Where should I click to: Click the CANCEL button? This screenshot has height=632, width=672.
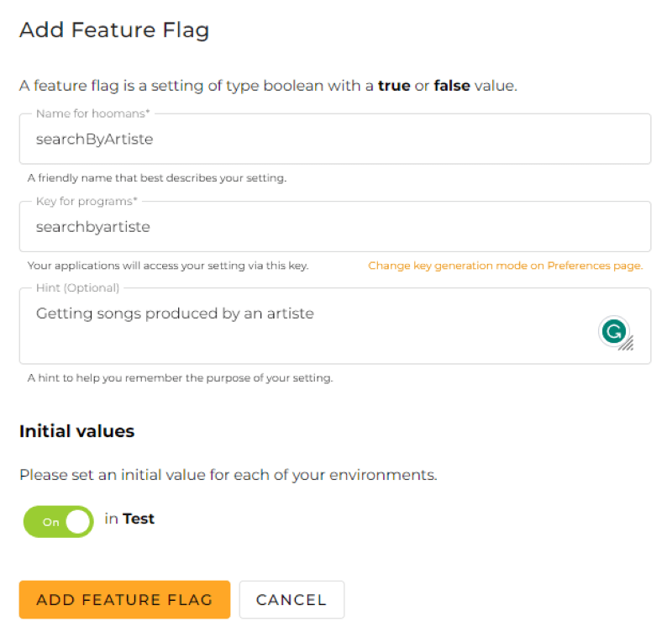click(291, 599)
